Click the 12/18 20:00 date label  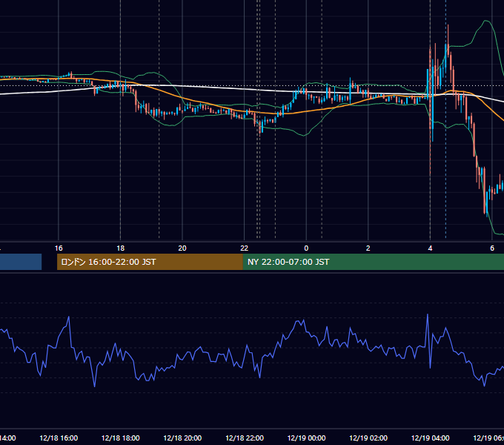(182, 438)
